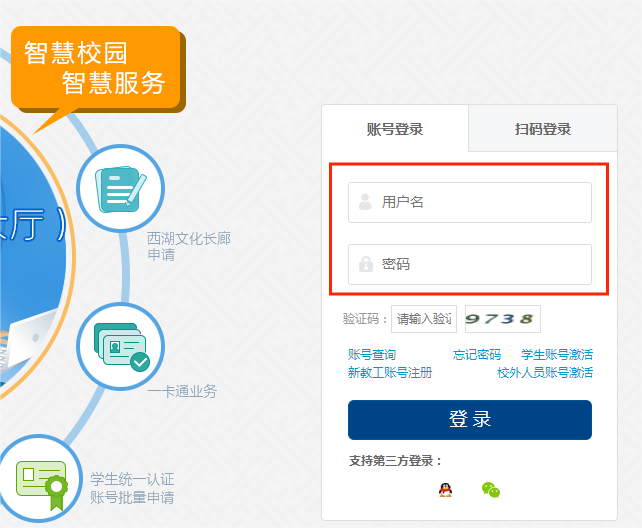Refresh the 9738 captcha image
Image resolution: width=642 pixels, height=528 pixels.
point(503,319)
